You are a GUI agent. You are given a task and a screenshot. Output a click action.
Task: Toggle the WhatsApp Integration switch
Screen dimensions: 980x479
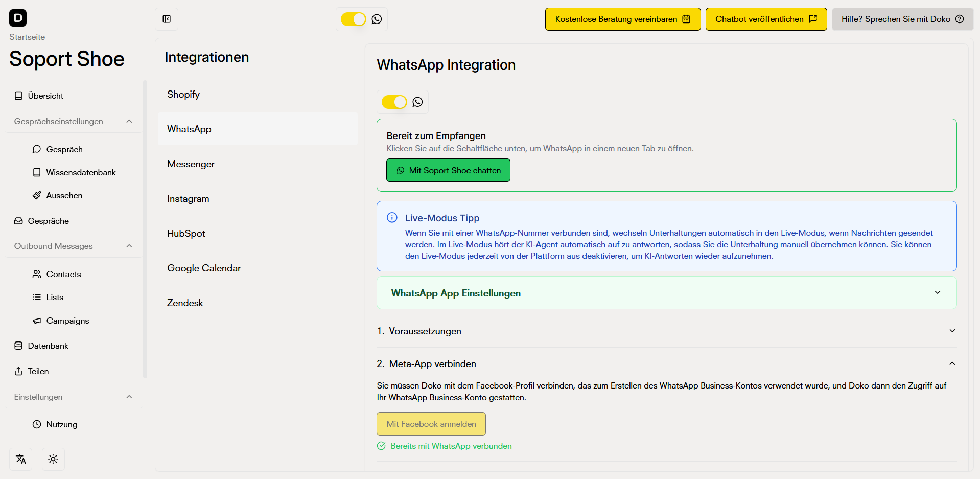point(394,102)
